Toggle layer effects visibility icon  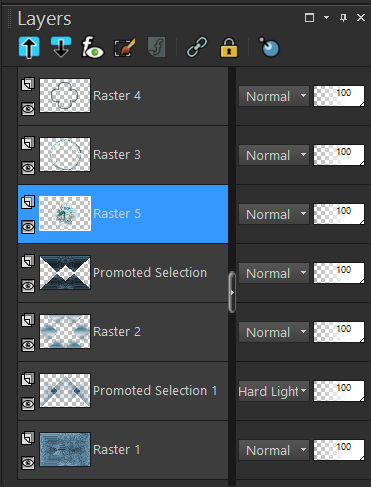(93, 47)
